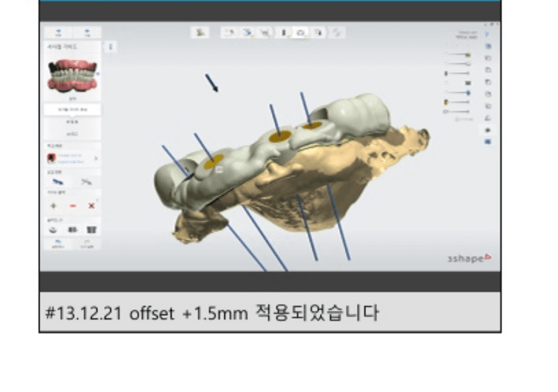Click the toolbar icon right of the highlighted ring tool
The image size is (558, 392).
tap(318, 33)
